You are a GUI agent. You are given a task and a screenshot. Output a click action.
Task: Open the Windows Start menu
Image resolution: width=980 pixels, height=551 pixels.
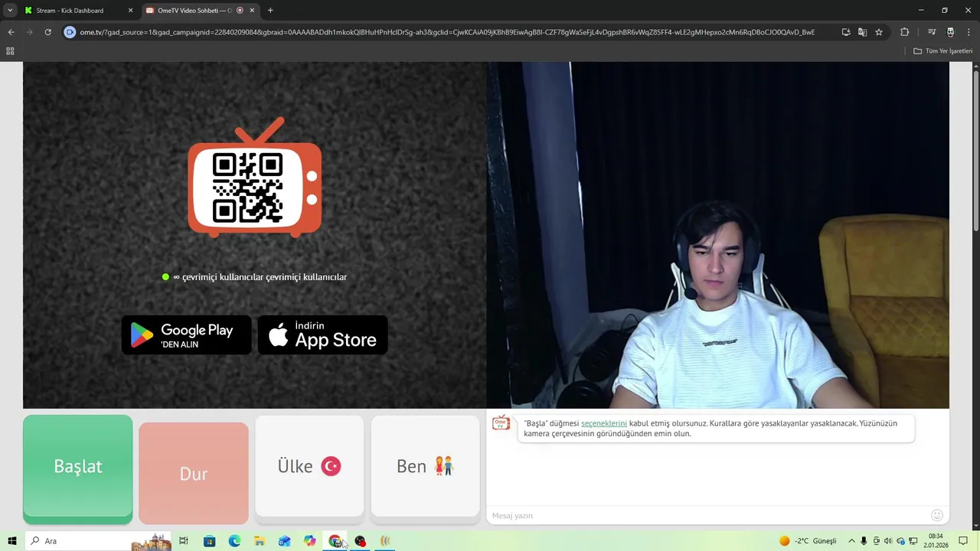[x=11, y=541]
